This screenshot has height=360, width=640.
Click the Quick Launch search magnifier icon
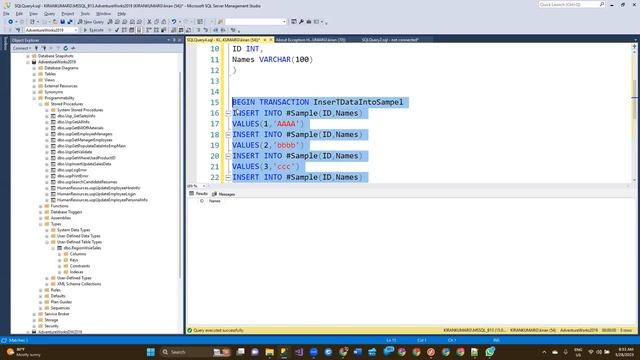(x=602, y=4)
